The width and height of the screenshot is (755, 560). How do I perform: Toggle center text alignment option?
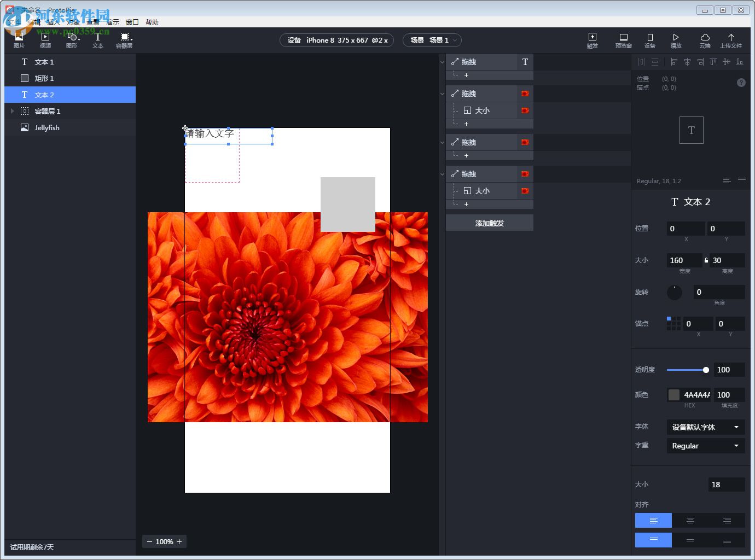tap(690, 520)
